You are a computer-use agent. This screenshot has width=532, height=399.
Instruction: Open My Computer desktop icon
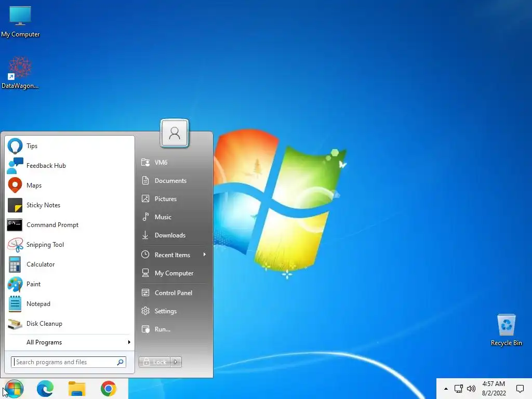point(20,21)
